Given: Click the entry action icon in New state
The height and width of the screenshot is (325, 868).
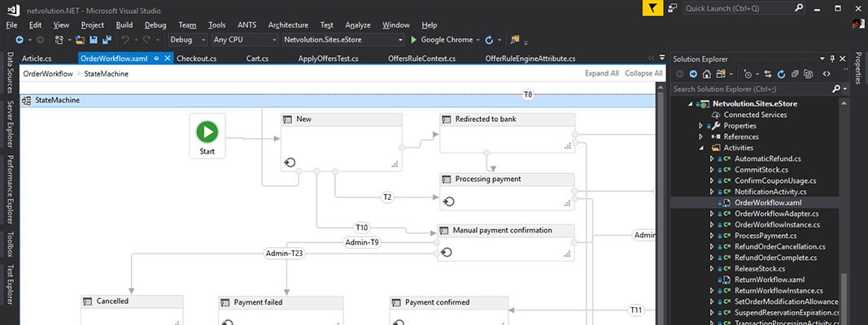Looking at the screenshot, I should (290, 162).
